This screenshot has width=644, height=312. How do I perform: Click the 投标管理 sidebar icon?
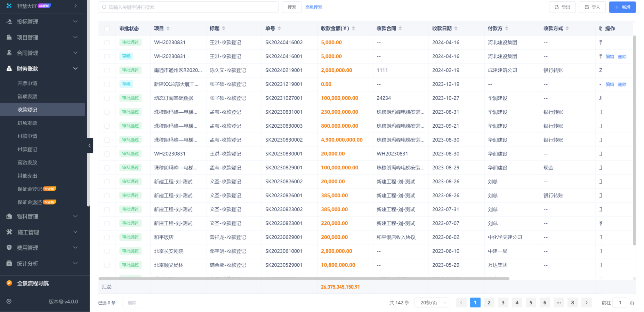click(x=9, y=22)
